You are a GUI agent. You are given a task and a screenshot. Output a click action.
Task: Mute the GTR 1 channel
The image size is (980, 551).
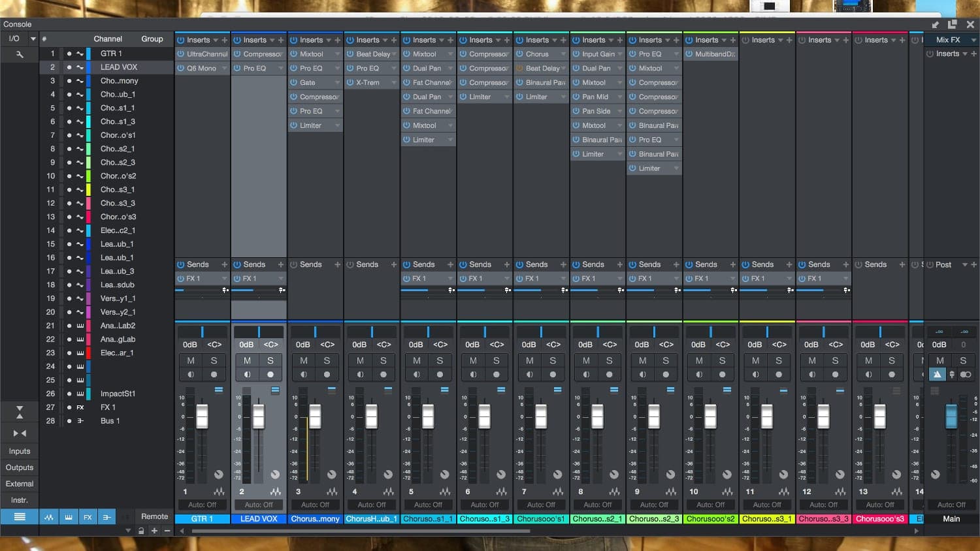pos(191,360)
